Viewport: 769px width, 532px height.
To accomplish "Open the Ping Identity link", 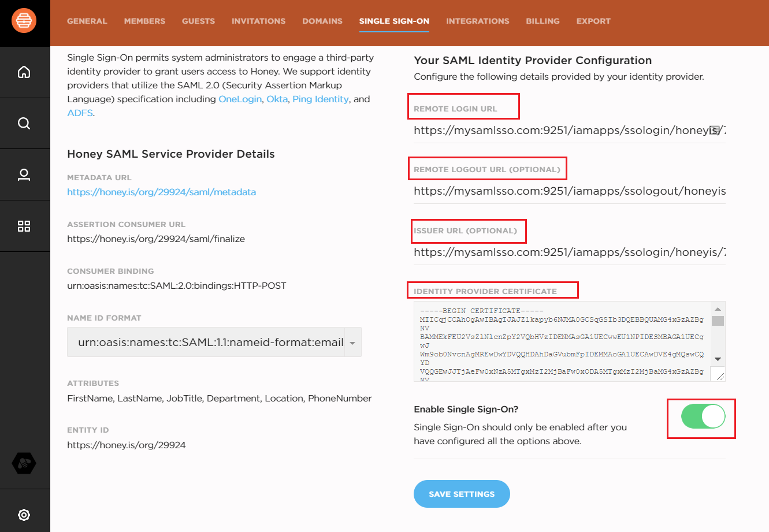I will [321, 99].
